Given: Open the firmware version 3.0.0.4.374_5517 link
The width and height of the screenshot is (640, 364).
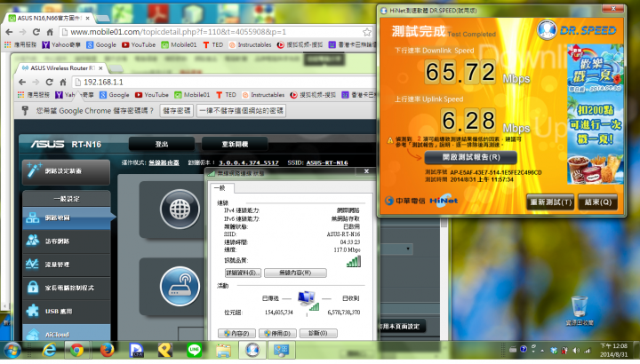Looking at the screenshot, I should pyautogui.click(x=249, y=162).
